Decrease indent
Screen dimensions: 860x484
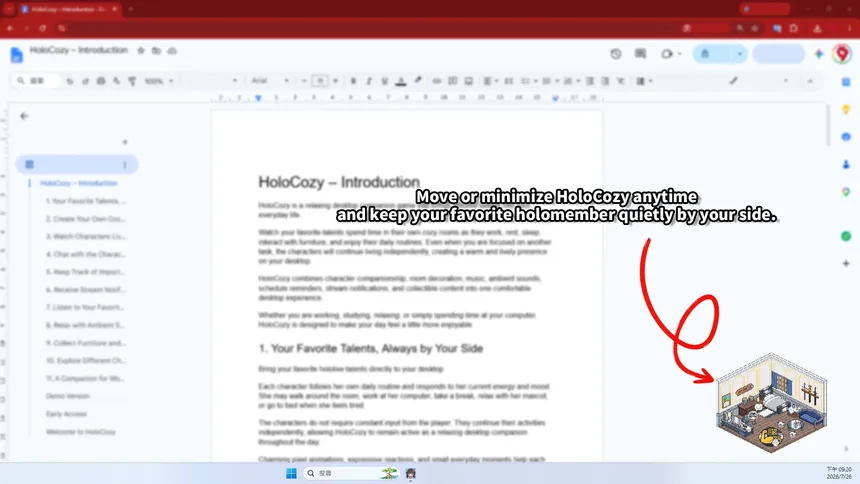coord(590,81)
